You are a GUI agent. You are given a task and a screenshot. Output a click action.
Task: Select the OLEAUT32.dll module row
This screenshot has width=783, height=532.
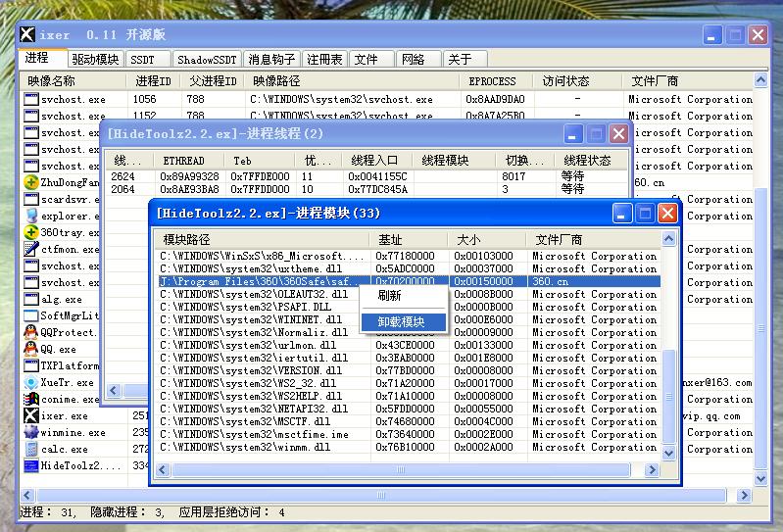click(409, 294)
